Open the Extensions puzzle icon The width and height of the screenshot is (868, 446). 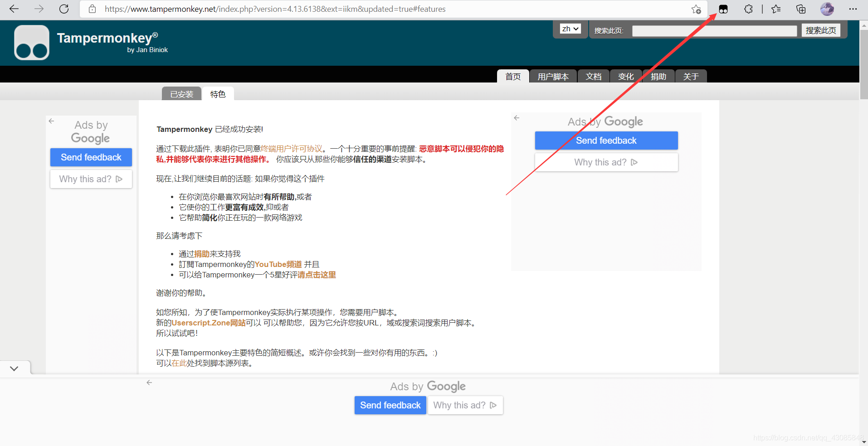click(x=748, y=9)
